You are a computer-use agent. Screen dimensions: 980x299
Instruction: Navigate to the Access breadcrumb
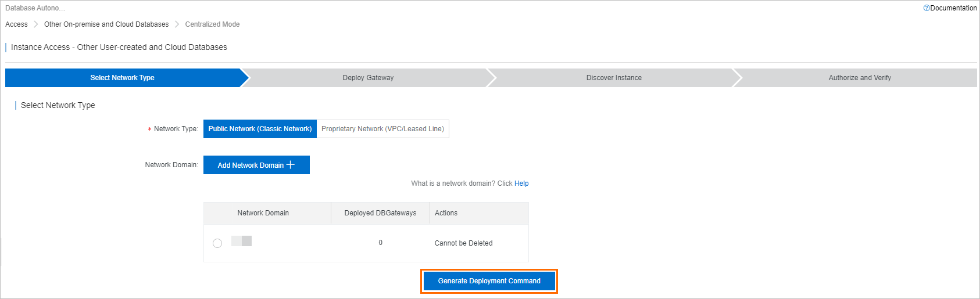16,24
